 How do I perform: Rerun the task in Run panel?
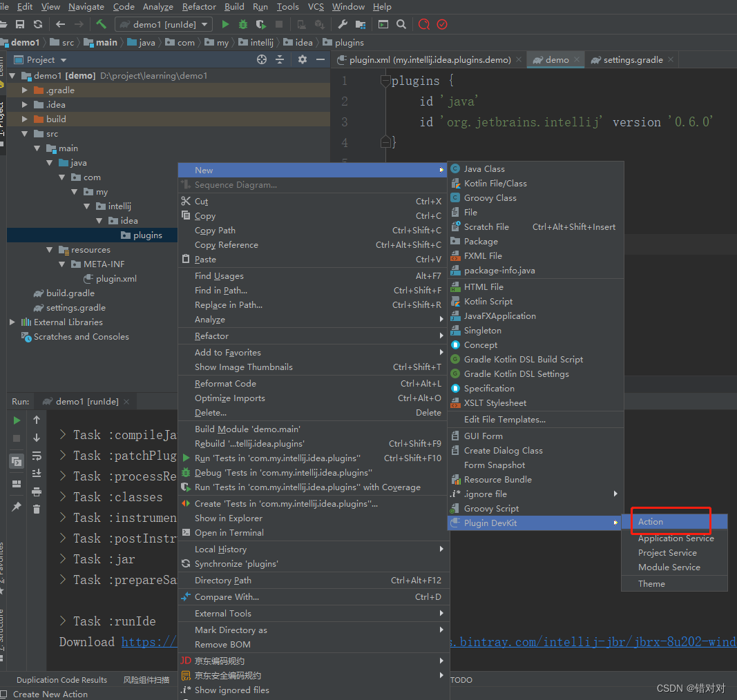(17, 420)
